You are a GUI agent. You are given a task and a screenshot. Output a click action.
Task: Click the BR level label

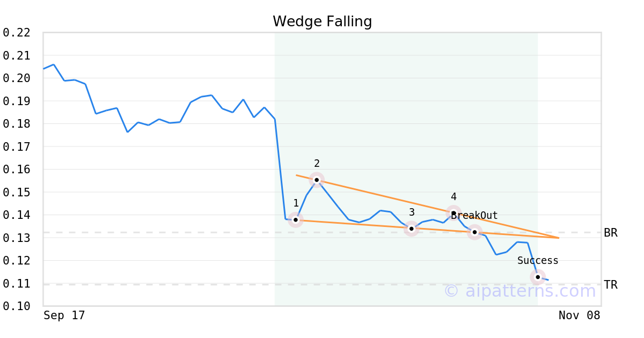coord(610,233)
